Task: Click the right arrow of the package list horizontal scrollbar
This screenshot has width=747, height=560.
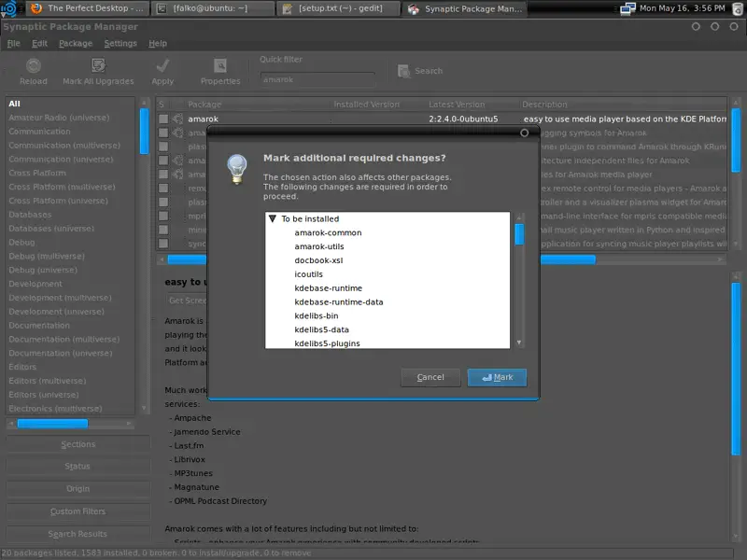Action: (720, 259)
